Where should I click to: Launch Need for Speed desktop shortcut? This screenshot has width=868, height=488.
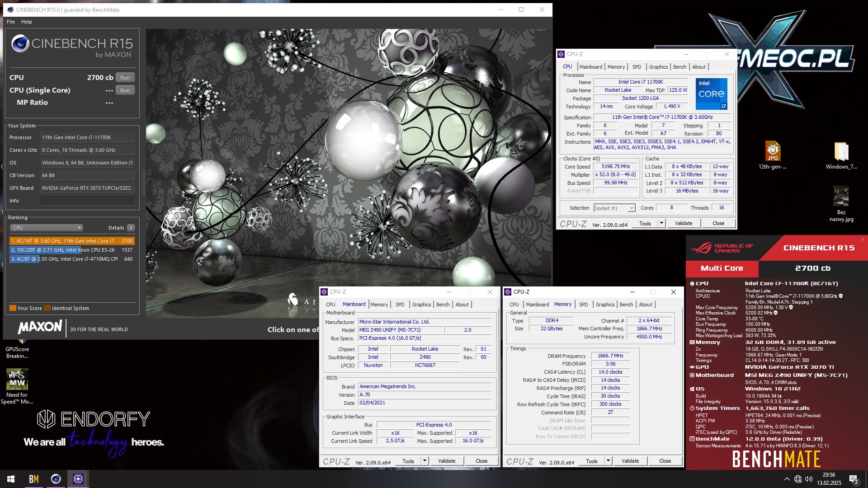click(17, 386)
